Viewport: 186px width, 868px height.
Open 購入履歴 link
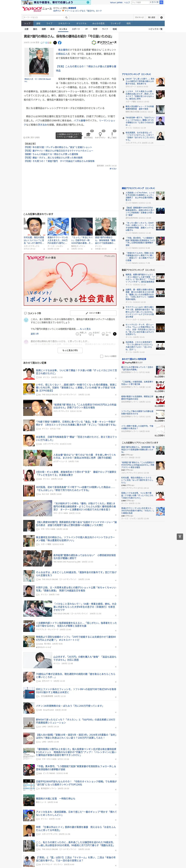click(x=152, y=17)
